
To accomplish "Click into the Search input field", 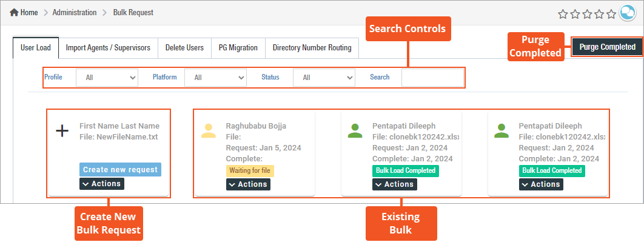I will point(433,77).
